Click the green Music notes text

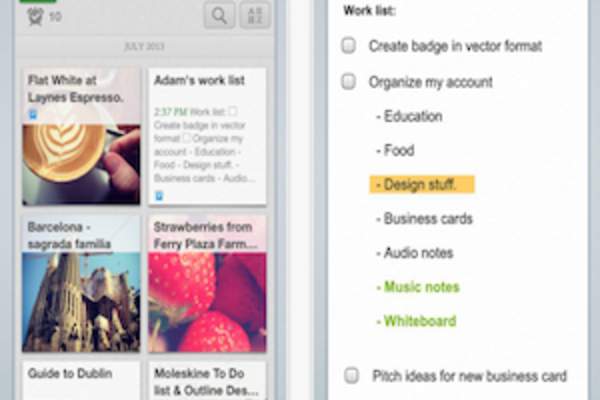coord(418,287)
